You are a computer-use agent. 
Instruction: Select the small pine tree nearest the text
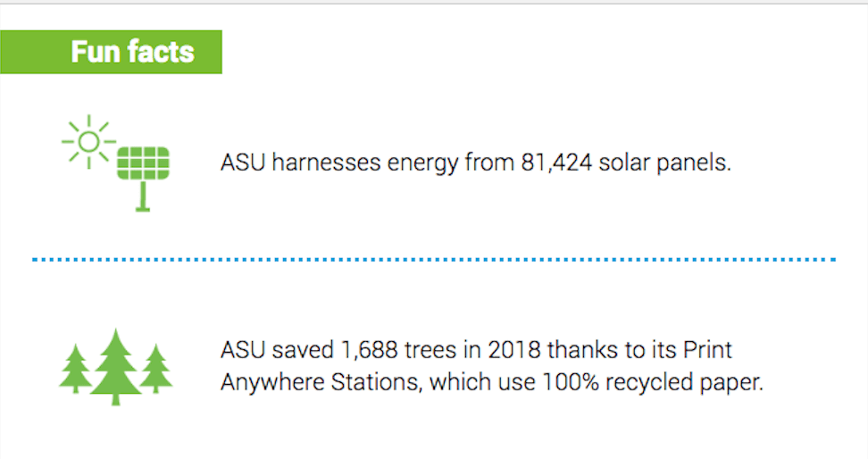click(156, 369)
